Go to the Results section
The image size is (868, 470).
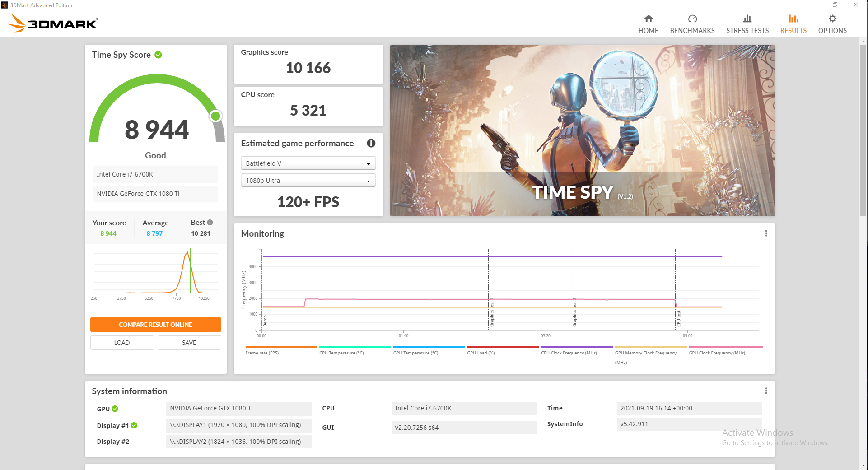[793, 23]
